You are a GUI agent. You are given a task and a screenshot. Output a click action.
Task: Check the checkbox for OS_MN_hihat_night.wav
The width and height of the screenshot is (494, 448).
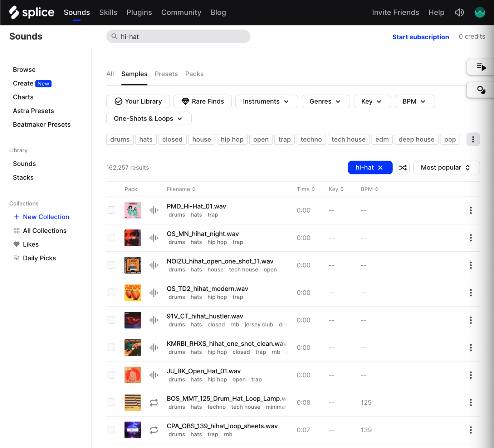pos(111,237)
